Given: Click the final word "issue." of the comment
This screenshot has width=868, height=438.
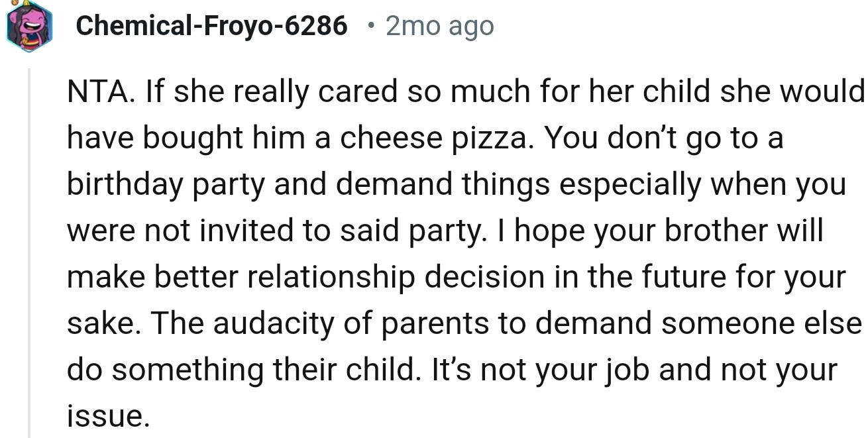Looking at the screenshot, I should [x=107, y=415].
